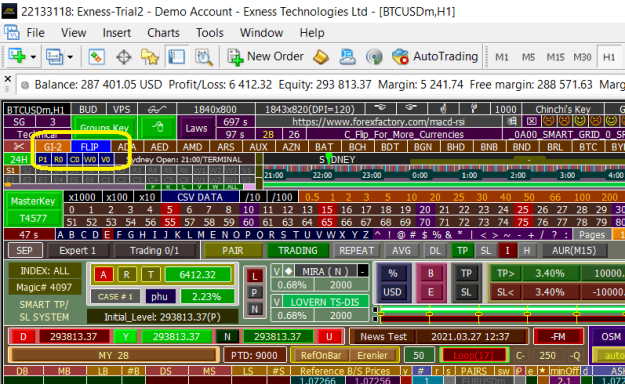Click the red A button
The width and height of the screenshot is (625, 384).
click(x=103, y=275)
